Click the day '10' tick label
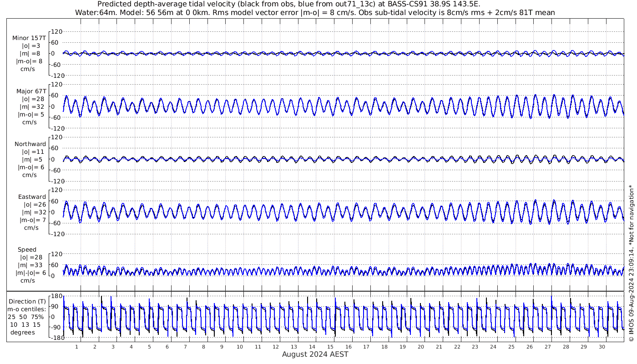The width and height of the screenshot is (637, 364). tap(240, 346)
